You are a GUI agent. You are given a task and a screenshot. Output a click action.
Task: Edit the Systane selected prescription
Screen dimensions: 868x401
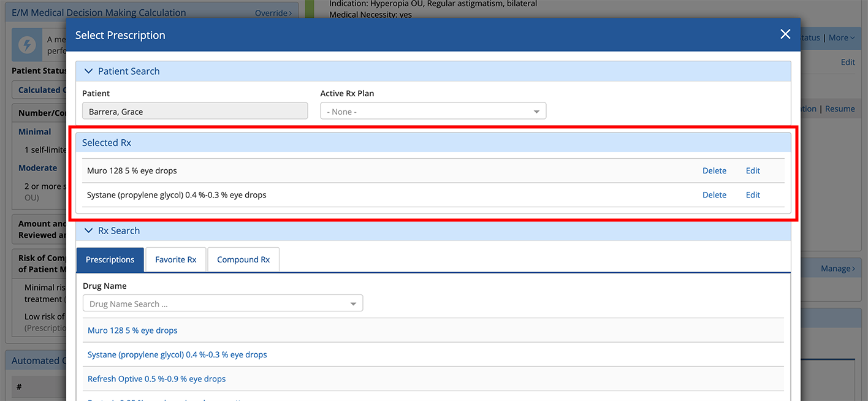[x=753, y=195]
